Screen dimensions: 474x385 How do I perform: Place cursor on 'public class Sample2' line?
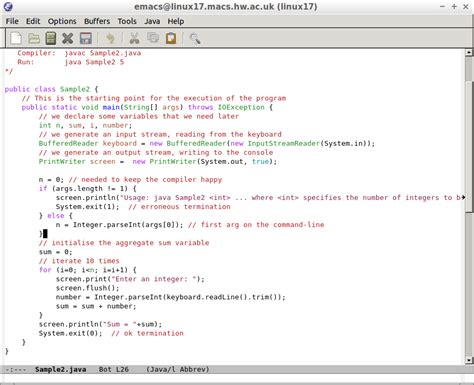point(51,89)
